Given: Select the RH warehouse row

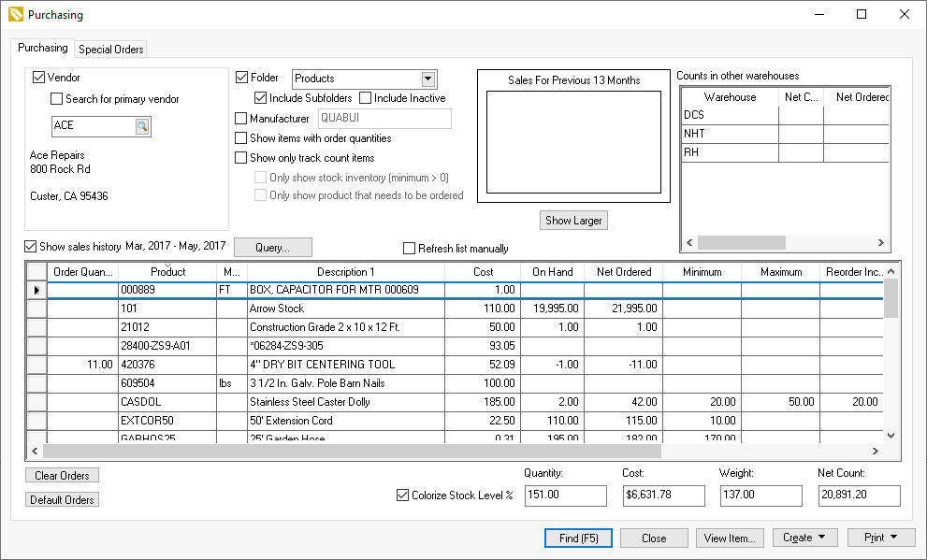Looking at the screenshot, I should [785, 152].
